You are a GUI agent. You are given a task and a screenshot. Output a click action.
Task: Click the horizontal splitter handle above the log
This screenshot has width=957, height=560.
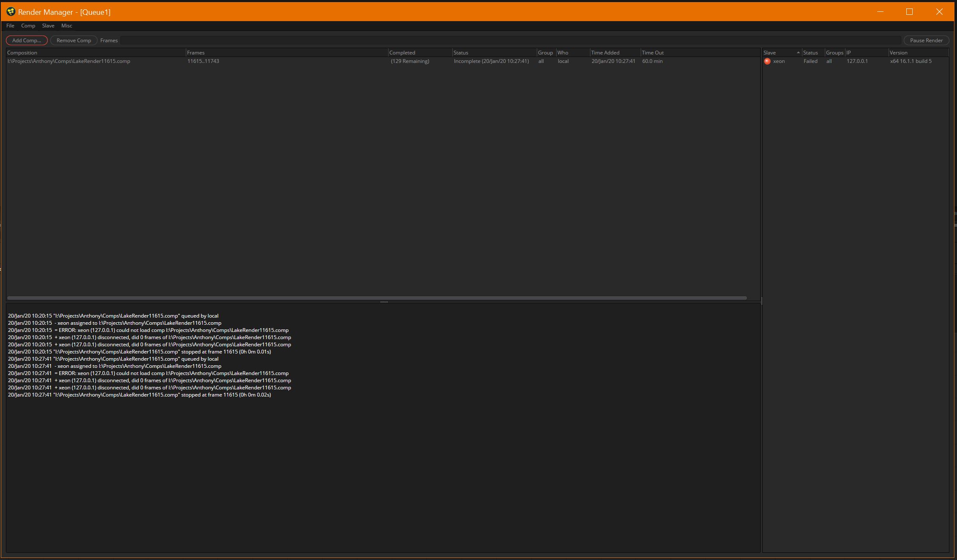(x=384, y=302)
